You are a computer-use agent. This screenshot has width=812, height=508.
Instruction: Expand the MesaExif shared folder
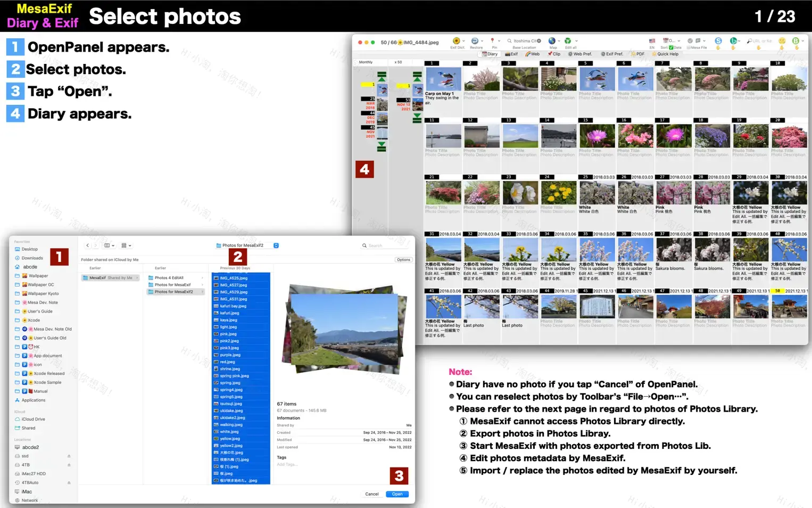[137, 277]
